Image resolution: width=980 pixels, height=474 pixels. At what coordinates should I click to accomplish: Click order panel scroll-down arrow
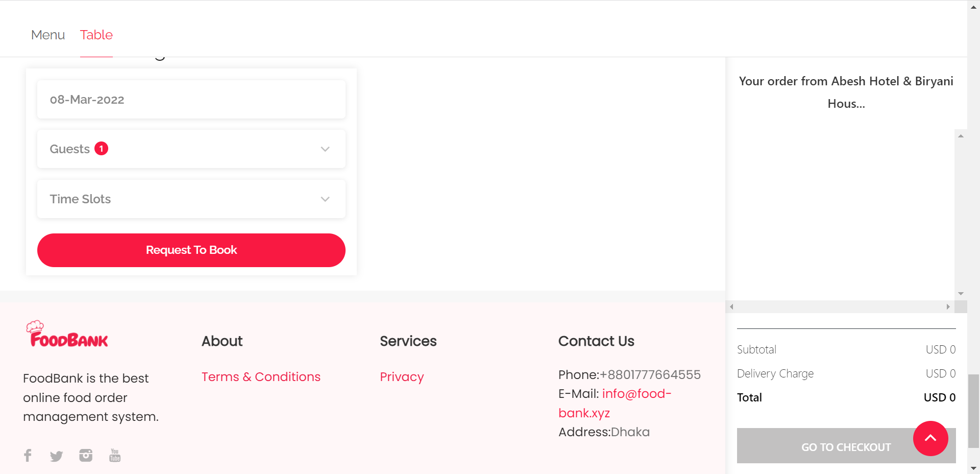point(961,294)
